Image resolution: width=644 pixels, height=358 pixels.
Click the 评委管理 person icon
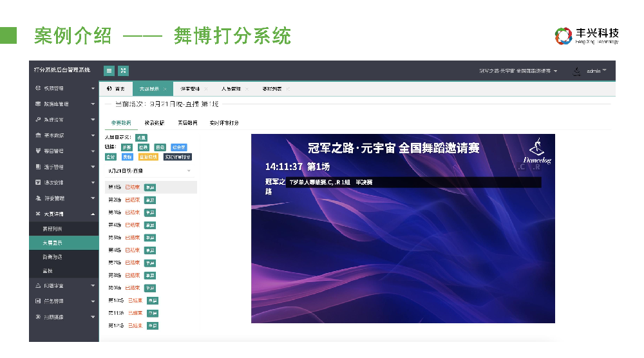38,198
